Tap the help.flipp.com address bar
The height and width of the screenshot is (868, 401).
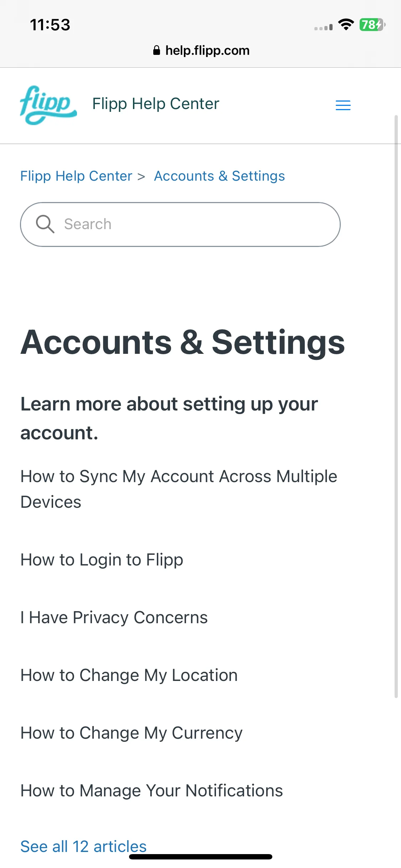point(201,50)
